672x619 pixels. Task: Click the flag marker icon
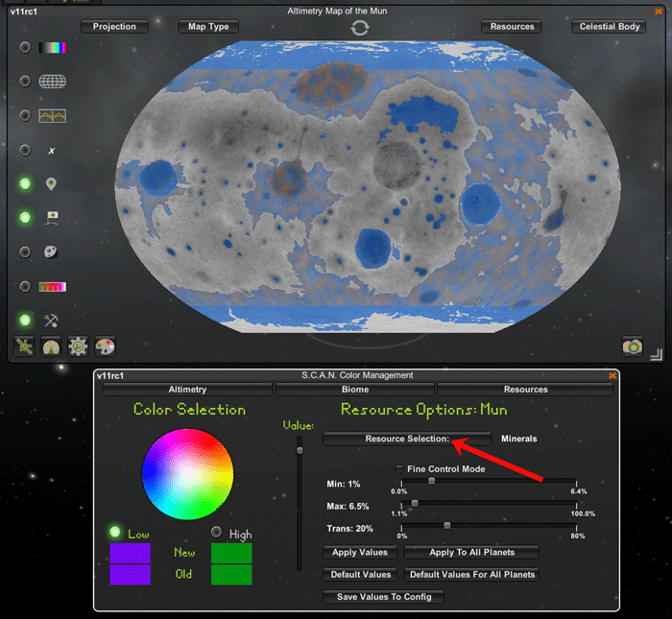point(52,218)
